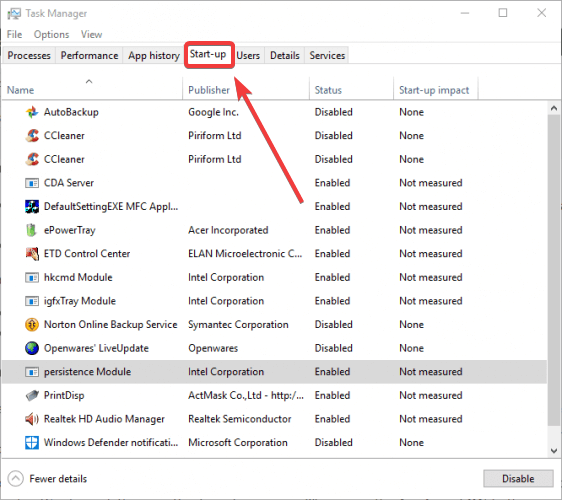Collapse view with Fewer details arrow
The image size is (562, 500).
(15, 478)
